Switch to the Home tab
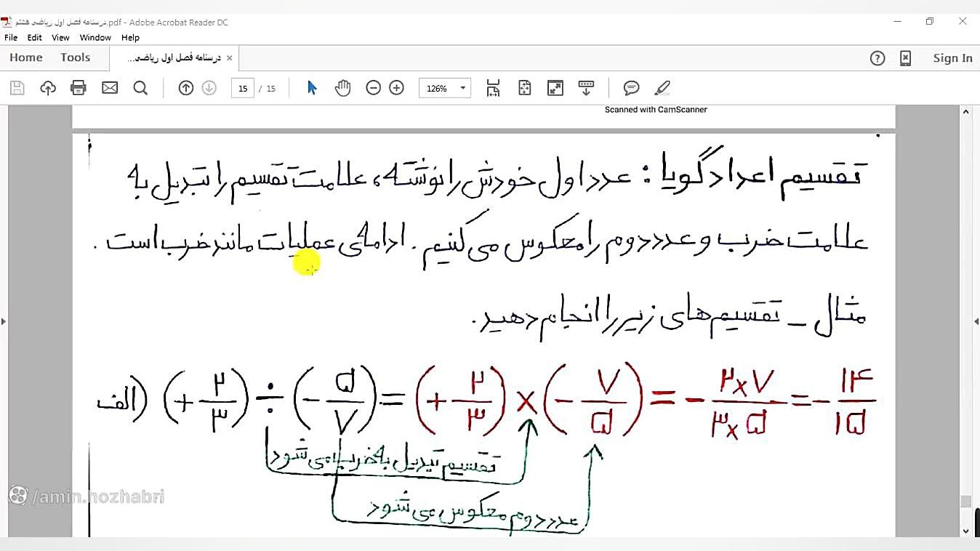The width and height of the screenshot is (980, 551). coord(26,58)
